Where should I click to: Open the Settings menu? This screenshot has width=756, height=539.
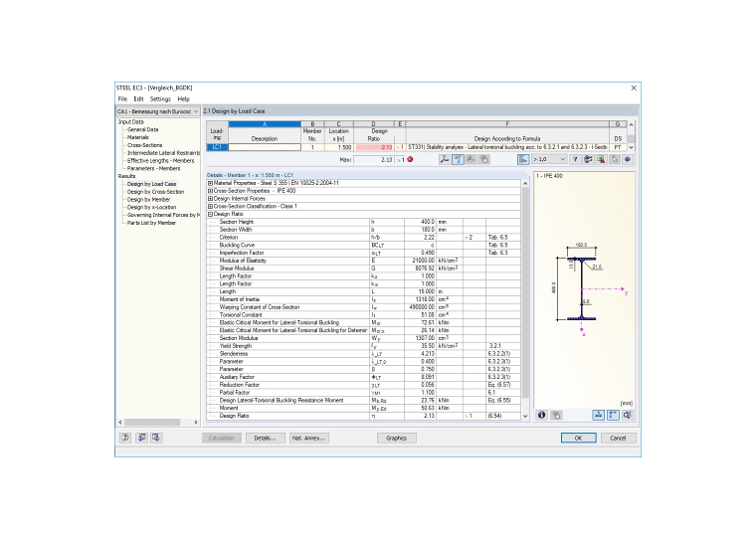click(160, 98)
